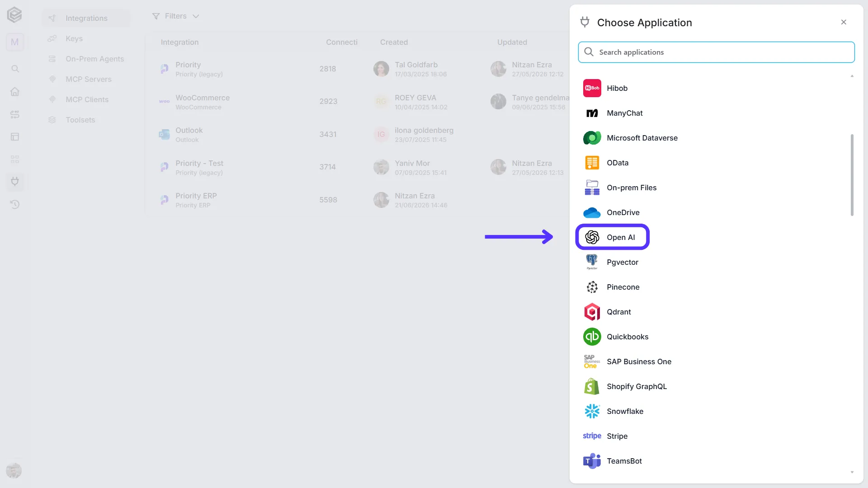Open the Outlook integration row
This screenshot has height=488, width=868.
click(357, 135)
